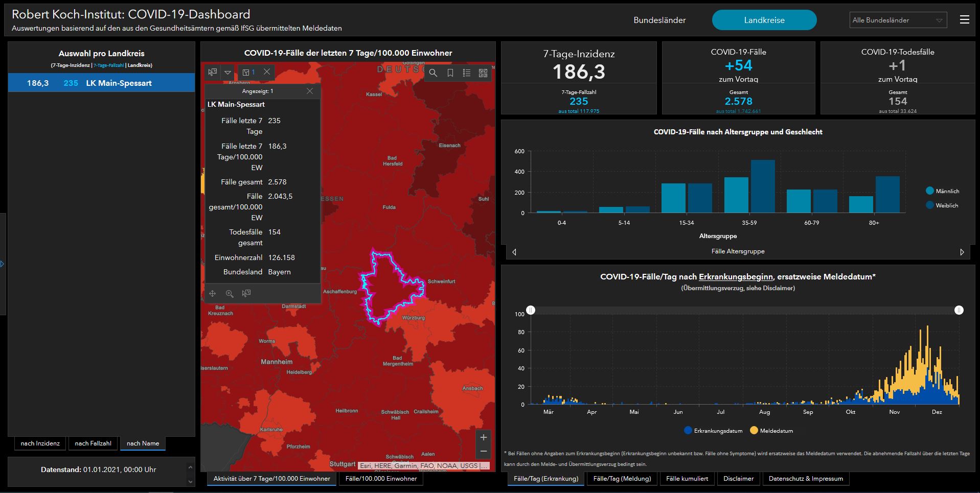Viewport: 980px width, 493px height.
Task: Show the map legend list icon
Action: 467,73
